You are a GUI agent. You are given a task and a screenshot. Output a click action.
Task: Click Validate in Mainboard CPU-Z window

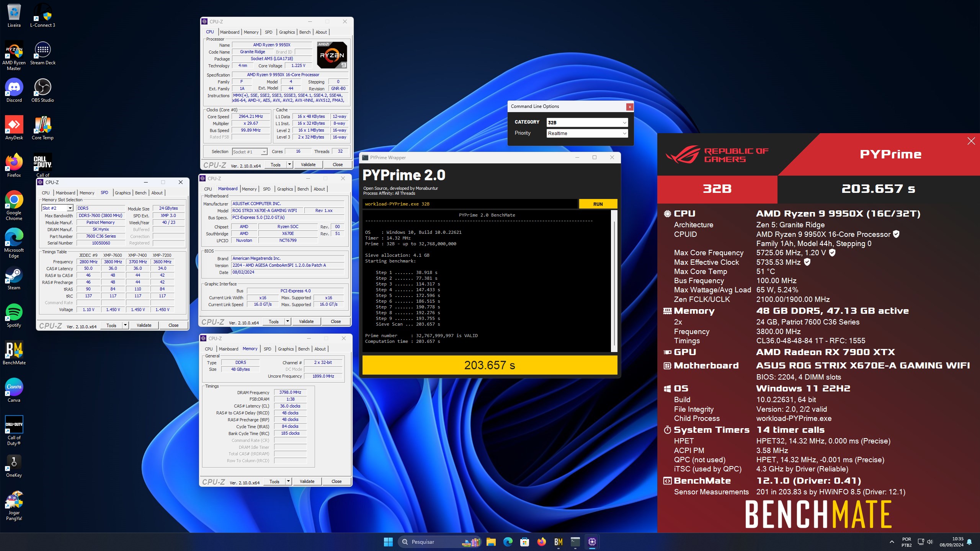click(306, 321)
